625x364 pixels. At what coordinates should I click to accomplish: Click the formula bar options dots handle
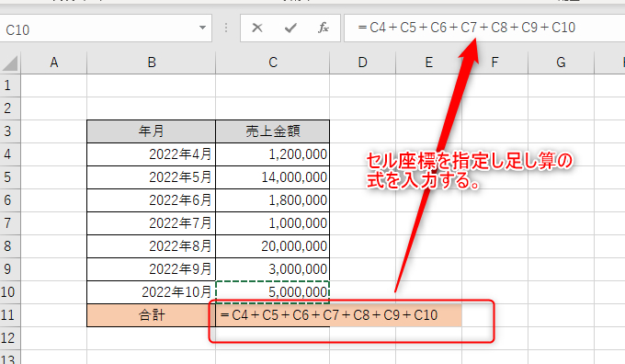(x=226, y=28)
